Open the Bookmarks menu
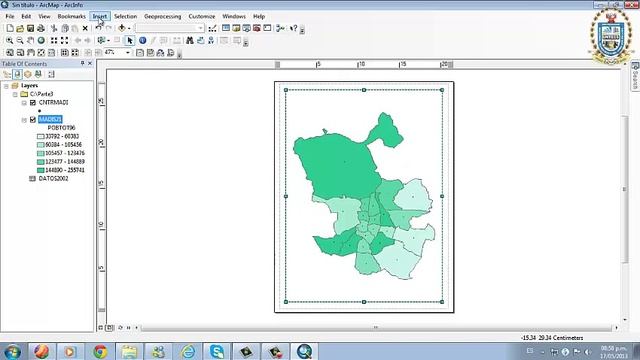 (71, 16)
